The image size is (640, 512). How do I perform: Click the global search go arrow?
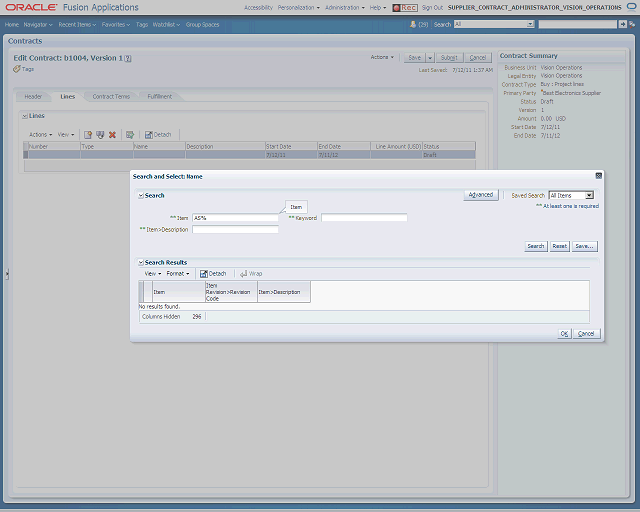click(622, 24)
